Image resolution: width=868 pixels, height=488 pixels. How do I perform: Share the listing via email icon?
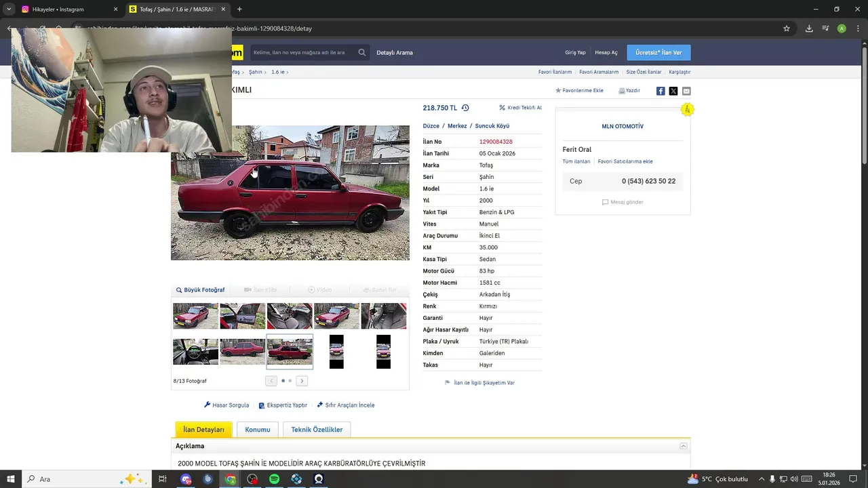(x=686, y=91)
